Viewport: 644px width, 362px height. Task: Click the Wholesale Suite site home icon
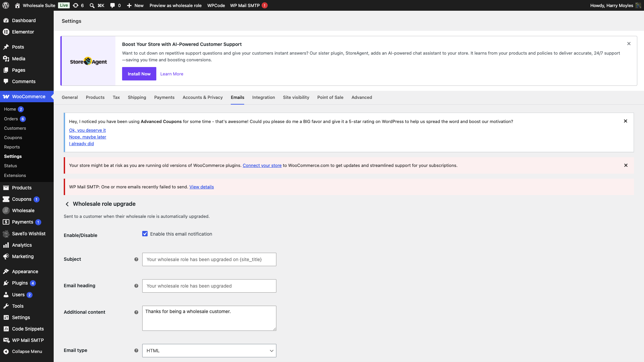18,5
